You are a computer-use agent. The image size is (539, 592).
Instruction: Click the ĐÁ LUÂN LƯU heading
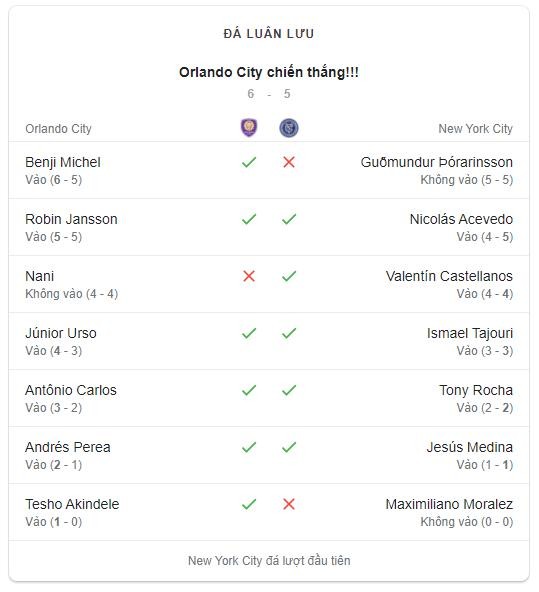coord(269,34)
